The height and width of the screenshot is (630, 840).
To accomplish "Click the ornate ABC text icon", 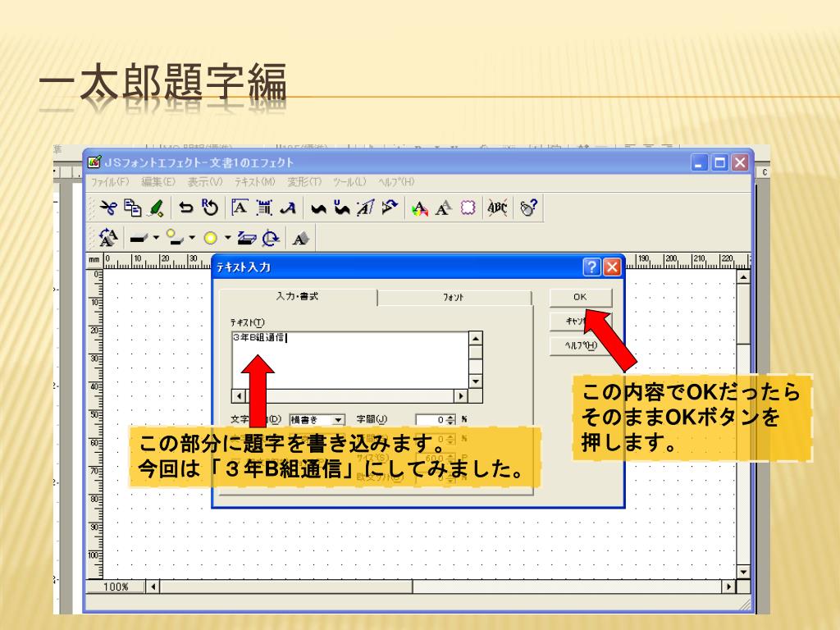I will [x=497, y=208].
